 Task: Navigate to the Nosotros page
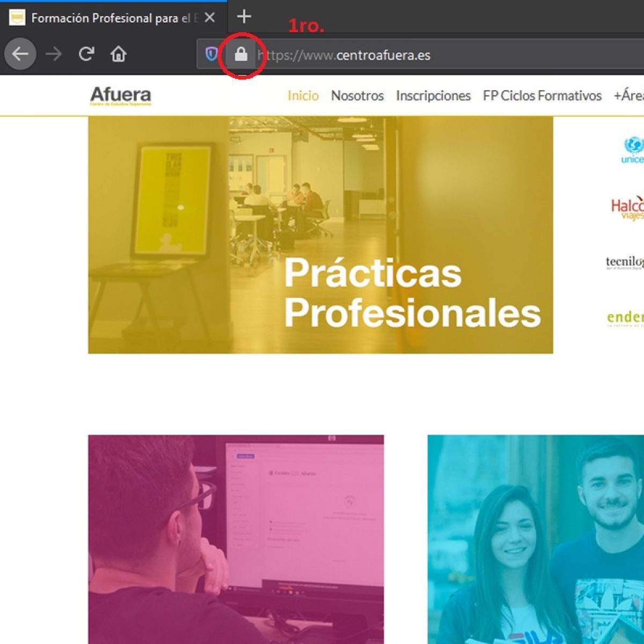click(x=357, y=96)
